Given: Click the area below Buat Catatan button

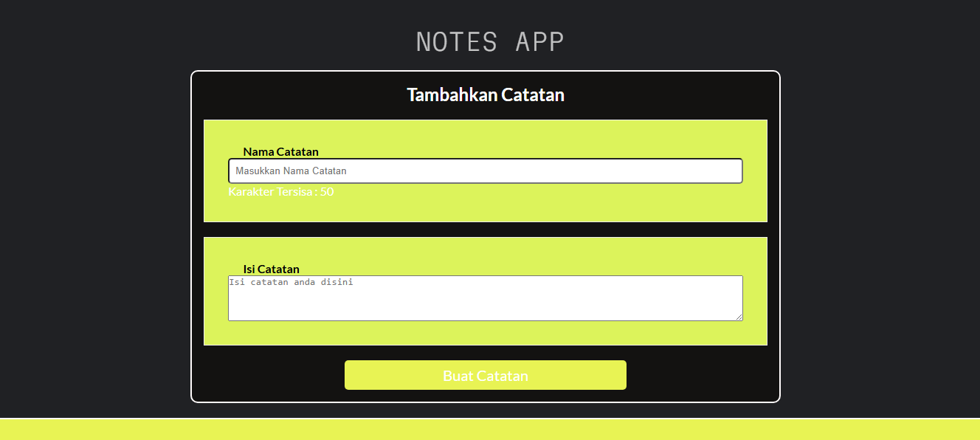Looking at the screenshot, I should pos(485,395).
